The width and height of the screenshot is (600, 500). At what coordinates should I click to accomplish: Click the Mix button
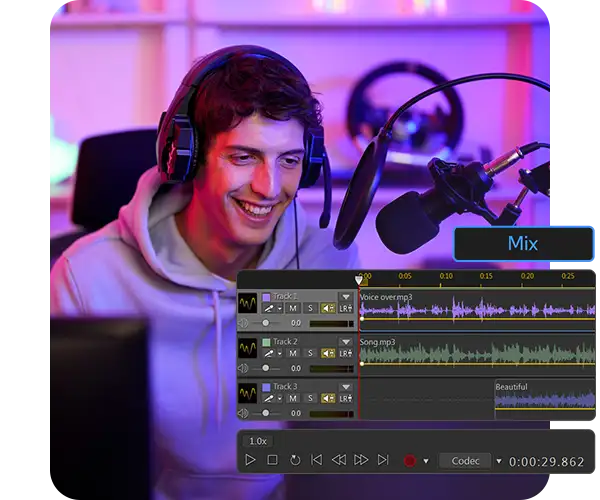pos(523,244)
